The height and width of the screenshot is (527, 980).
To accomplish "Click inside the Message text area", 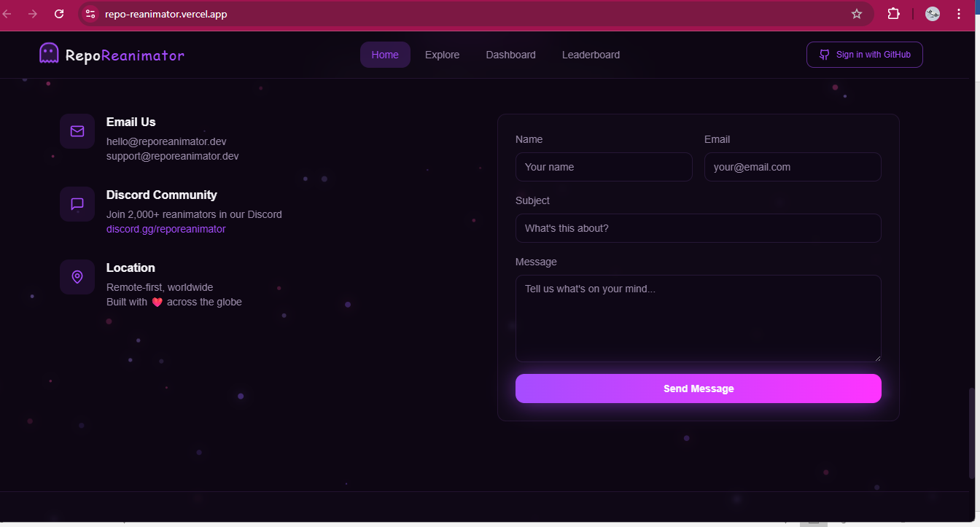I will pos(699,319).
